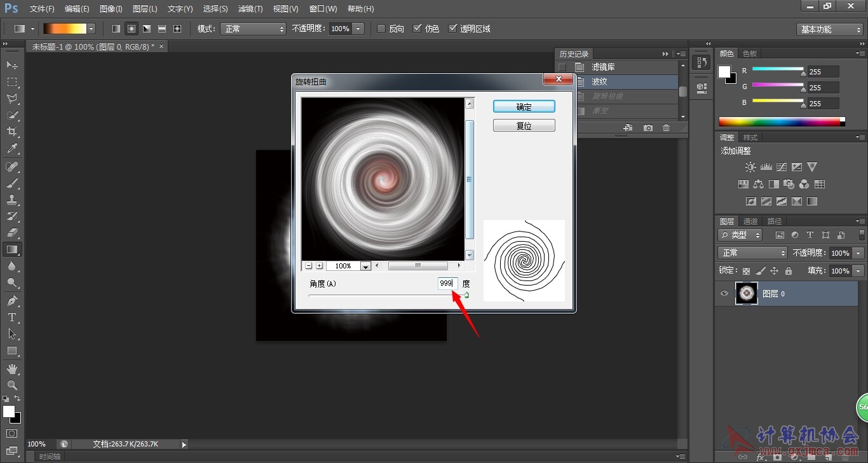Viewport: 868px width, 463px height.
Task: Click the 复位 button in dialog
Action: coord(524,126)
